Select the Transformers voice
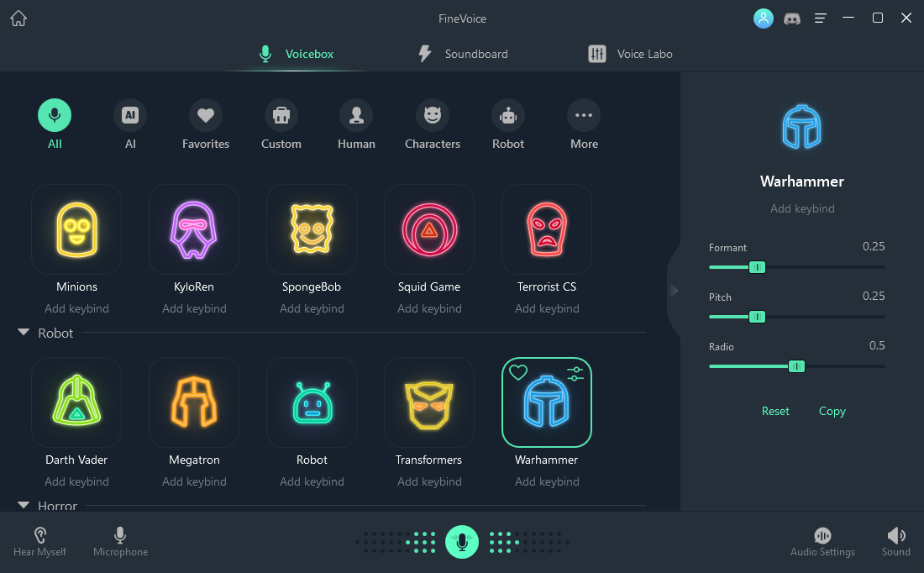The width and height of the screenshot is (924, 573). 429,402
